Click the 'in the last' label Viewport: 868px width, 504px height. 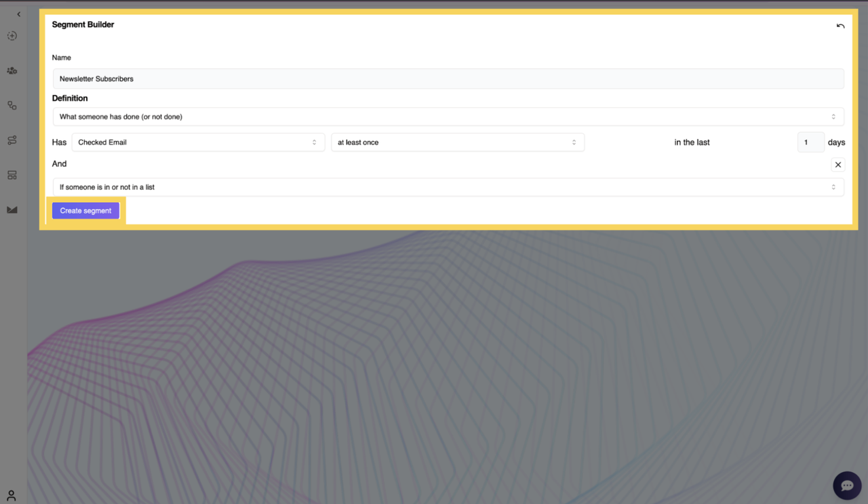[692, 142]
